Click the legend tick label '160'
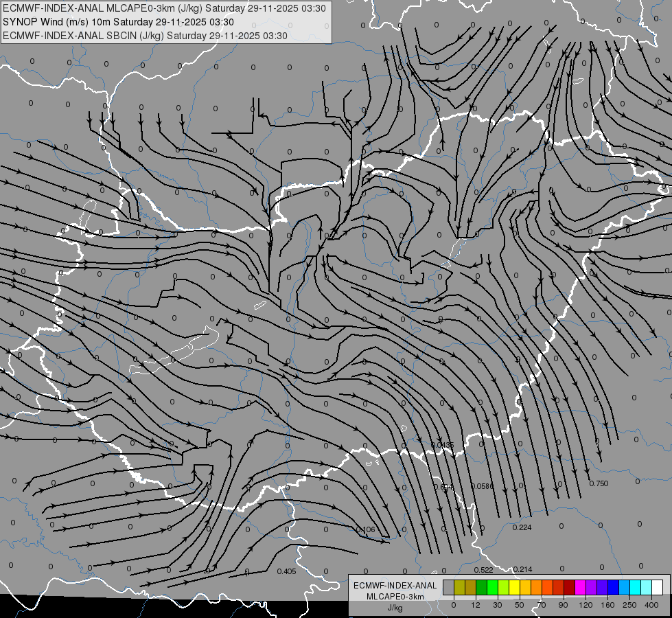Image resolution: width=672 pixels, height=618 pixels. (607, 605)
